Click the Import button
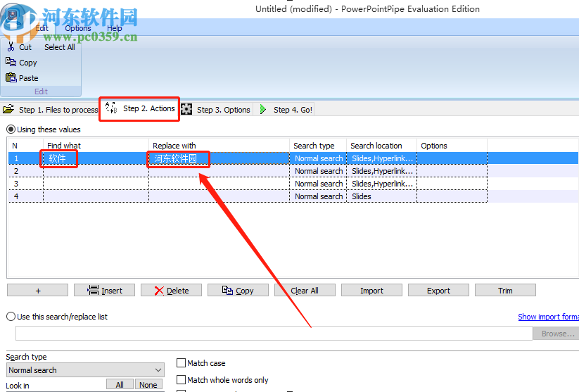Screen dimensions: 579x392 point(371,291)
